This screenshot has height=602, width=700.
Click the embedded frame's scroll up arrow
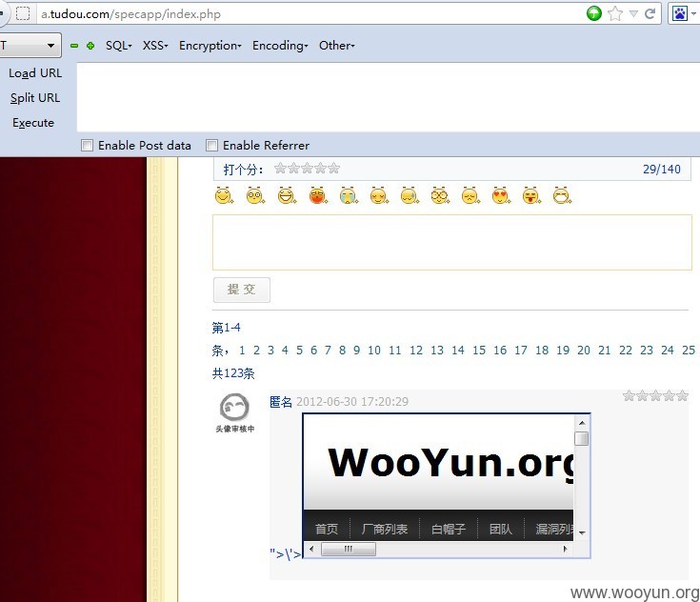(x=582, y=423)
